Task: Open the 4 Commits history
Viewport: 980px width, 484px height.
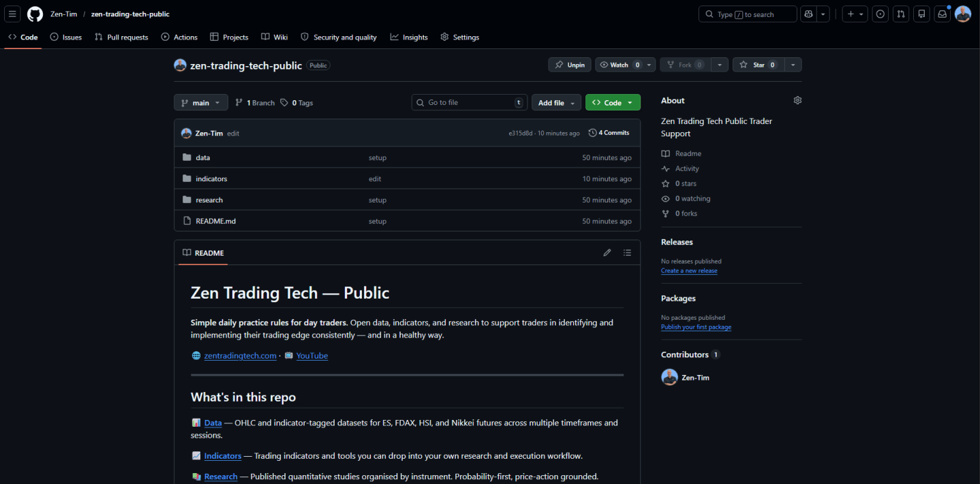Action: click(x=609, y=133)
